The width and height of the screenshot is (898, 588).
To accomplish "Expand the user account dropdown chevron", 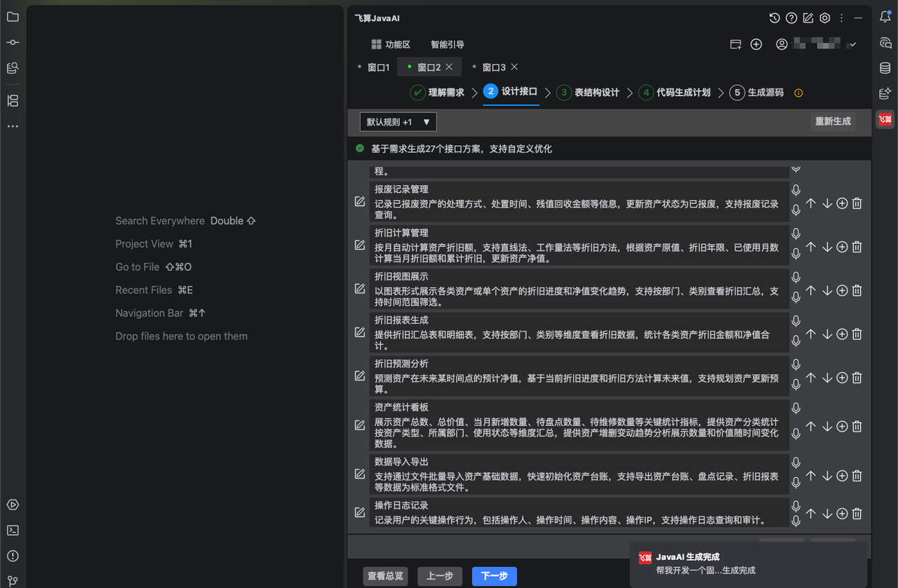I will pyautogui.click(x=852, y=45).
